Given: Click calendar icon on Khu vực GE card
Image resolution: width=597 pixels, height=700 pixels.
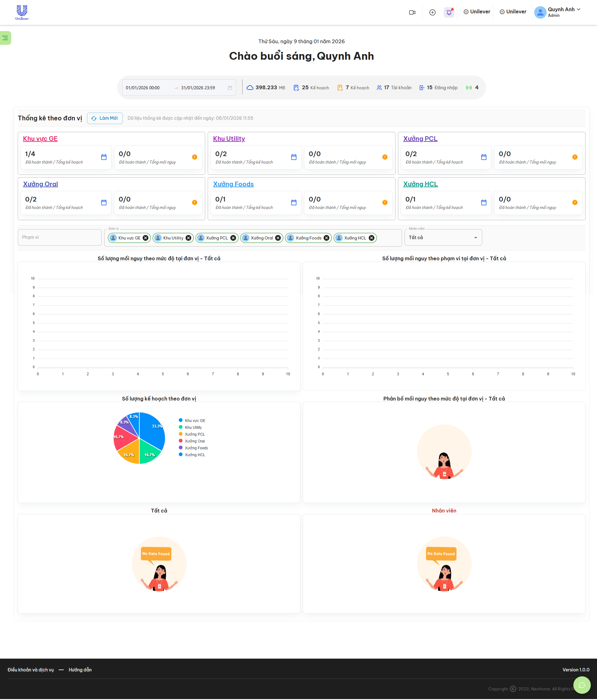Looking at the screenshot, I should [x=104, y=157].
